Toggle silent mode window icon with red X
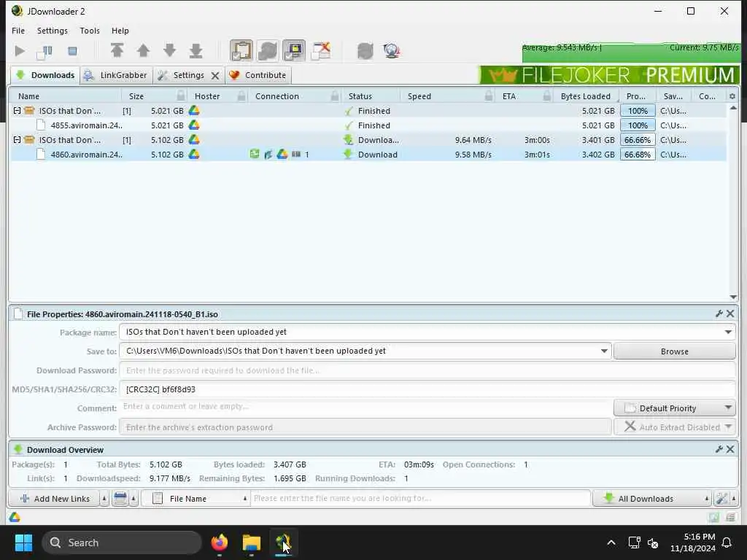This screenshot has height=560, width=747. pos(321,50)
